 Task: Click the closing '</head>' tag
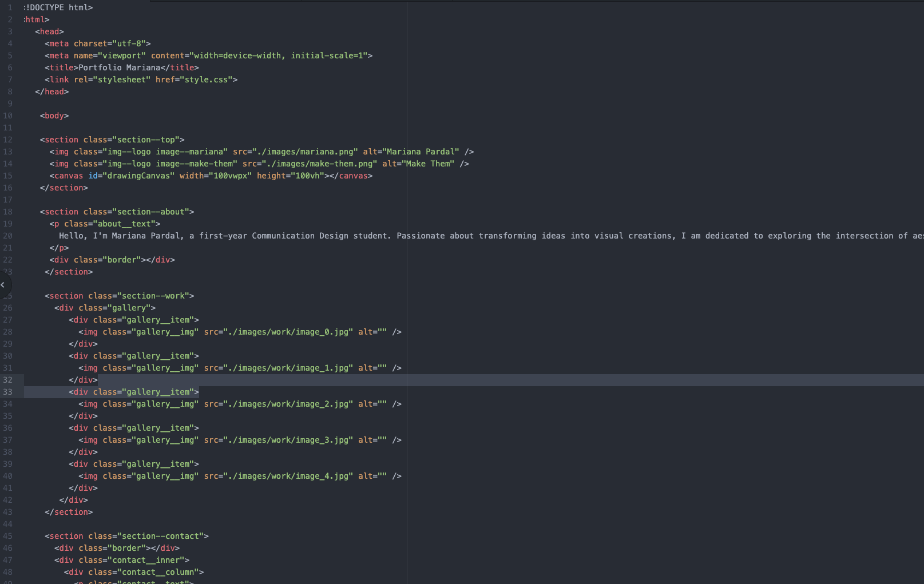pos(52,92)
